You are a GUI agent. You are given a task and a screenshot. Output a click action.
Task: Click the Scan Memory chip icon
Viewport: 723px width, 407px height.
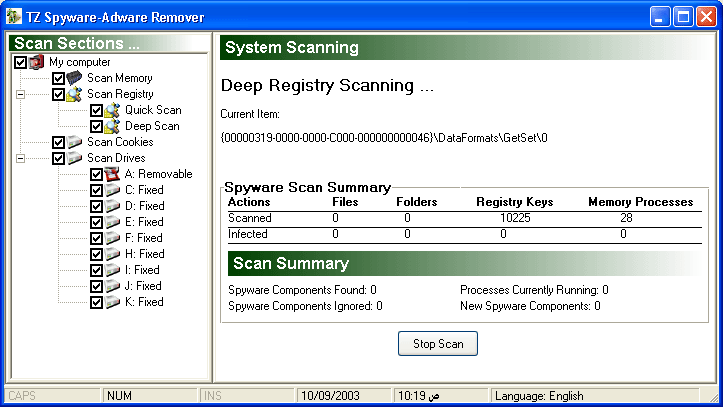(74, 78)
